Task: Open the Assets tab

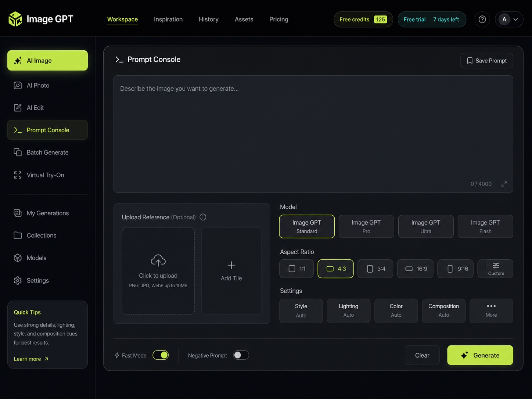Action: coord(244,19)
